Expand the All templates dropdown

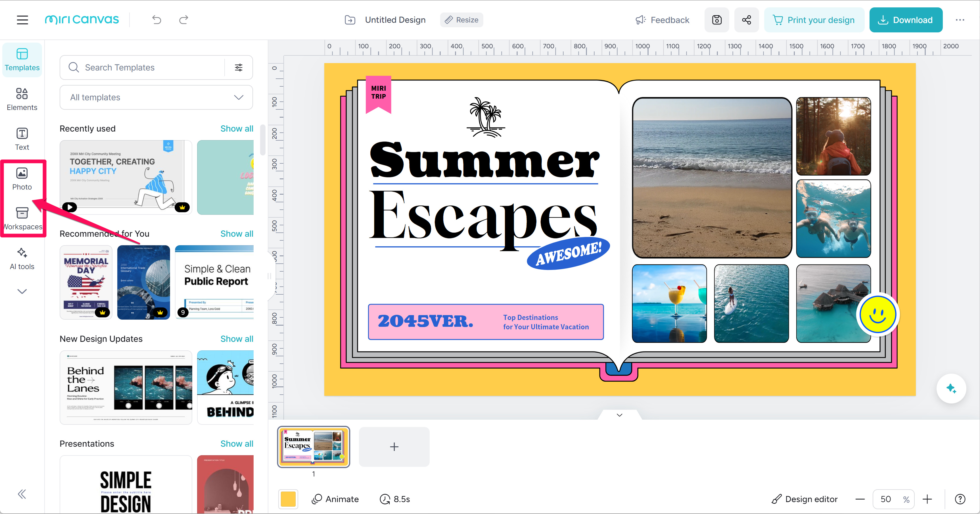tap(156, 97)
